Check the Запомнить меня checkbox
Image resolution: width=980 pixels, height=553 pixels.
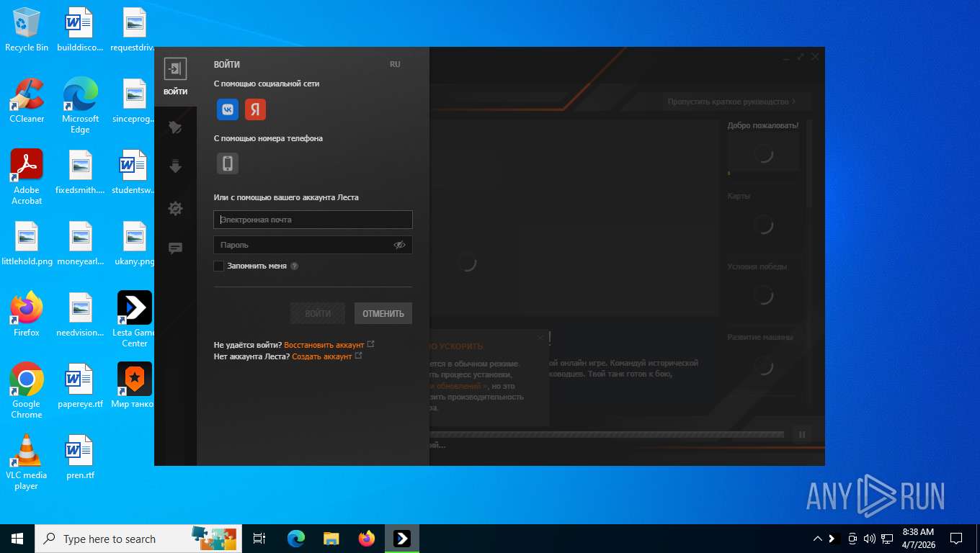point(219,266)
